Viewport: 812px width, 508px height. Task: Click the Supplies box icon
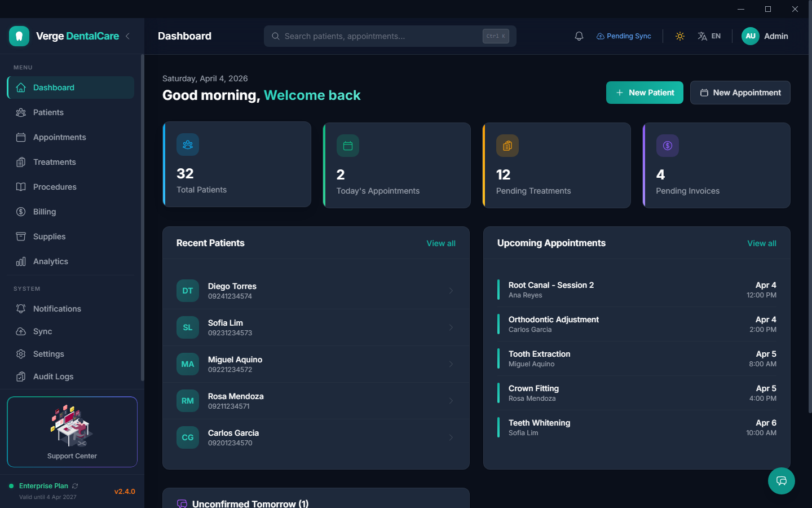click(x=21, y=237)
